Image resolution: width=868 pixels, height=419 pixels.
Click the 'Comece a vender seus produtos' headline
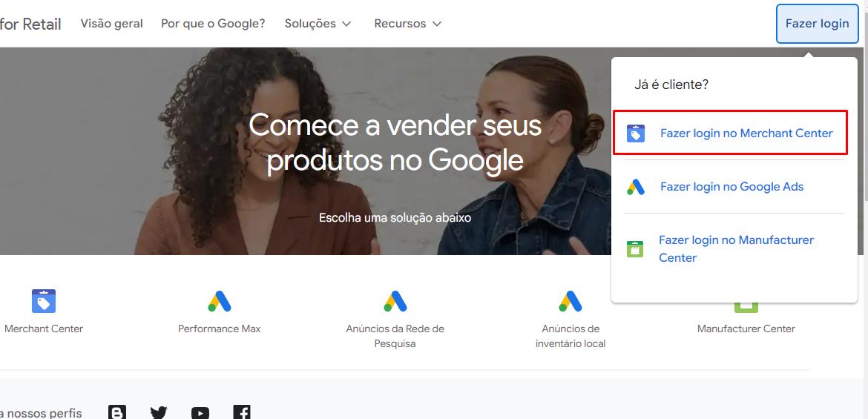(395, 143)
